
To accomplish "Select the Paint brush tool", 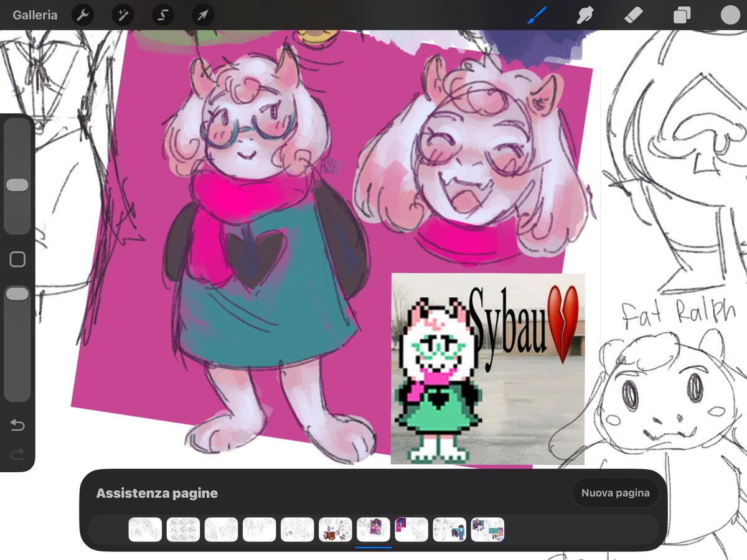I will 537,15.
